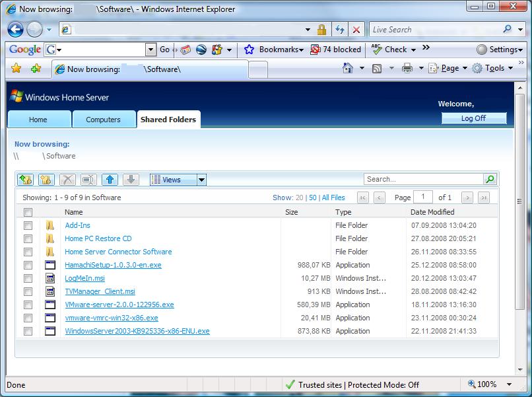Click the Print icon in command bar
The height and width of the screenshot is (397, 532).
coord(407,69)
